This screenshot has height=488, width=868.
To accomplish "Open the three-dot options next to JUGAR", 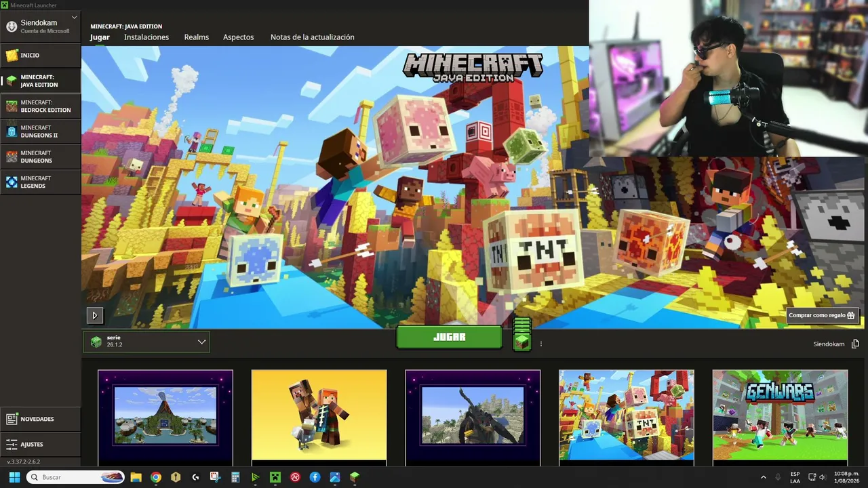I will click(x=540, y=344).
